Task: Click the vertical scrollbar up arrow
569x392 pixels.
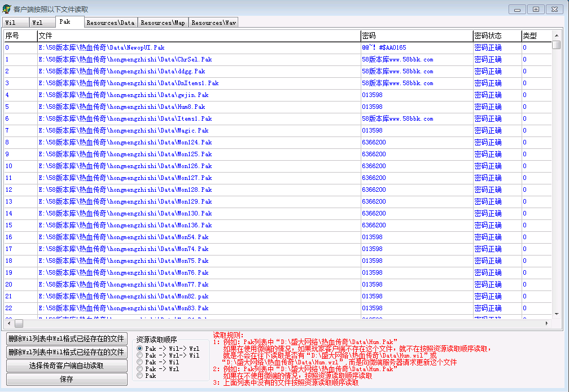Action: pos(557,35)
